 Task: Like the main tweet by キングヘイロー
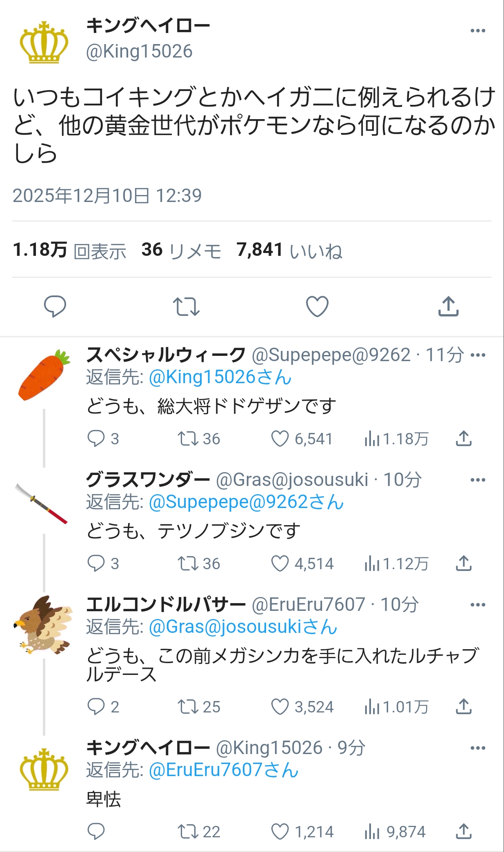tap(317, 306)
